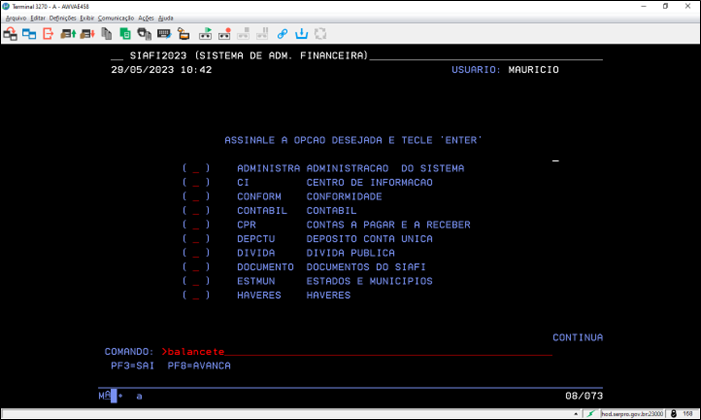The width and height of the screenshot is (701, 420).
Task: Click ESTADOS E MUNICIPIOS text
Action: (369, 281)
